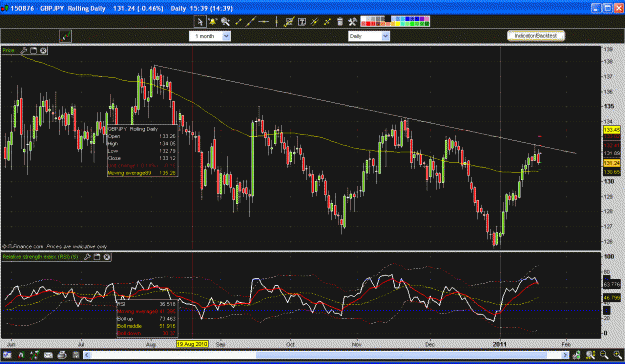Viewport: 625px width, 364px height.
Task: Pick the yellow color swatch
Action: point(397,24)
